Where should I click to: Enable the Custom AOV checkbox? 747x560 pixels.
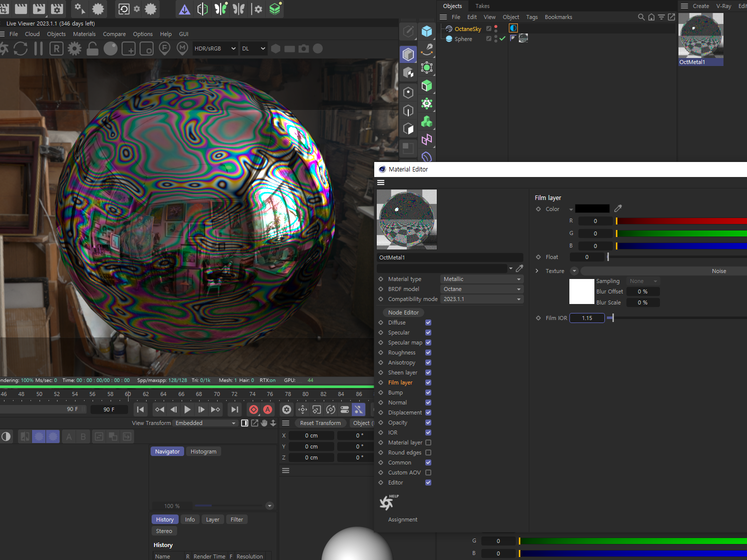coord(428,472)
